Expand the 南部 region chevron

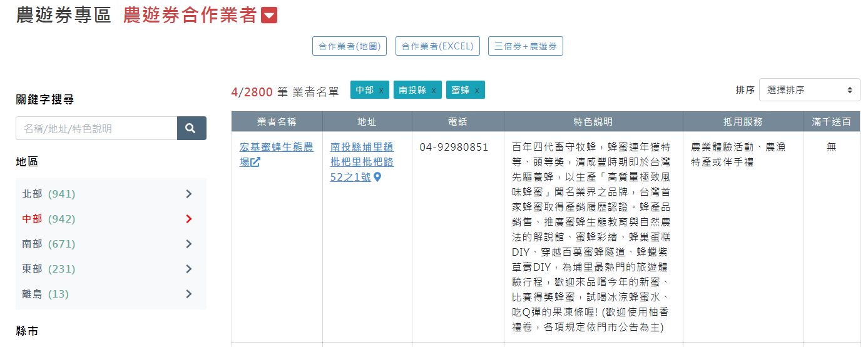(x=188, y=244)
